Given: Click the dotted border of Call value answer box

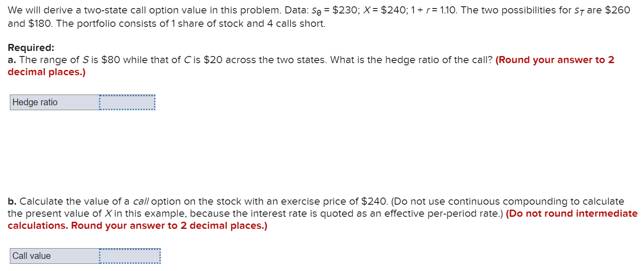Looking at the screenshot, I should coord(130,249).
